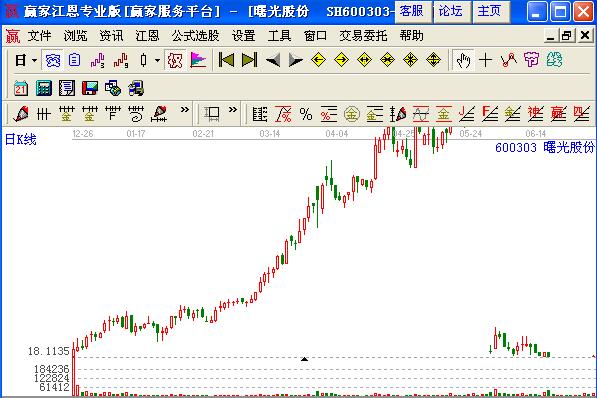Viewport: 597px width, 398px height.
Task: Click the red floppy disk save icon
Action: (x=90, y=88)
